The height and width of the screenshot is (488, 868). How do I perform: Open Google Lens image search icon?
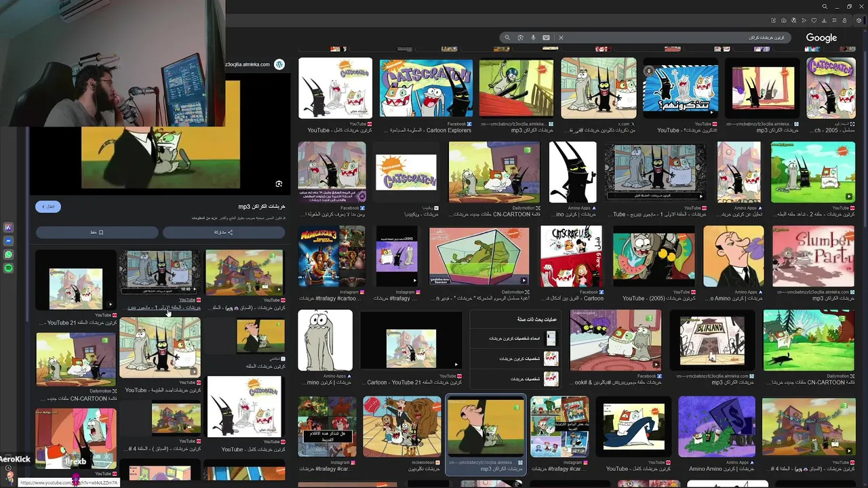(x=520, y=38)
